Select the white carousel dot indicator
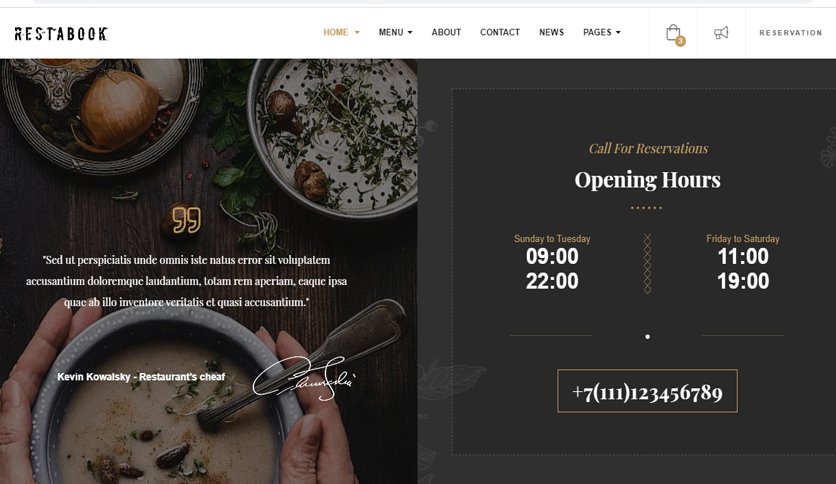Image resolution: width=836 pixels, height=484 pixels. point(647,336)
